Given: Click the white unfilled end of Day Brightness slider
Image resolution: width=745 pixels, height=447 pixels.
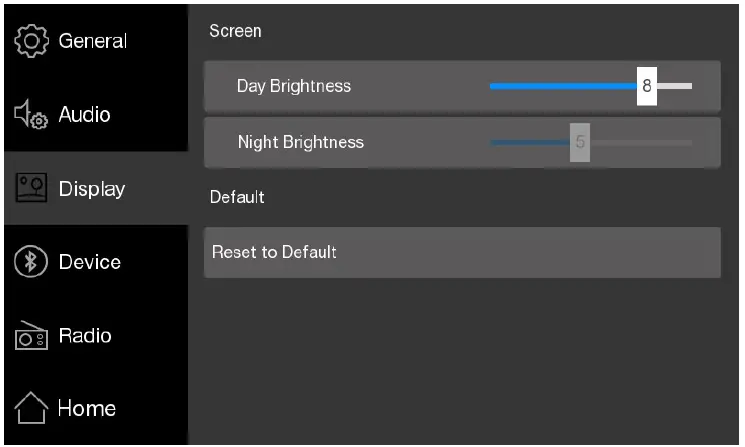Looking at the screenshot, I should 676,86.
